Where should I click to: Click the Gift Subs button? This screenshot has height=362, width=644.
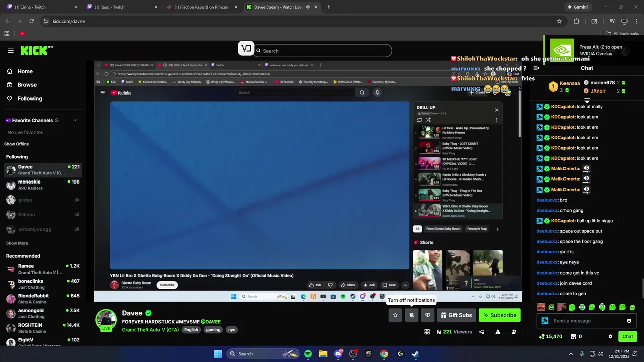(x=456, y=315)
